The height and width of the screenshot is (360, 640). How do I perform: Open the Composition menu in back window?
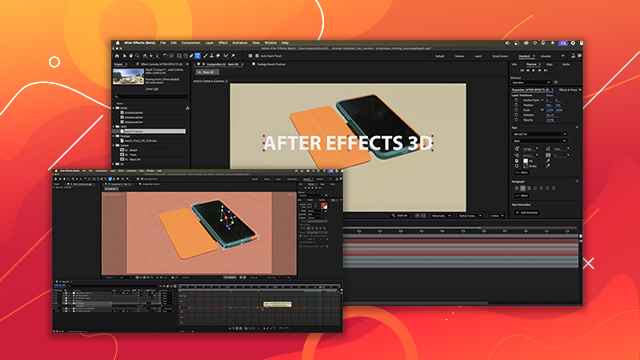click(191, 43)
